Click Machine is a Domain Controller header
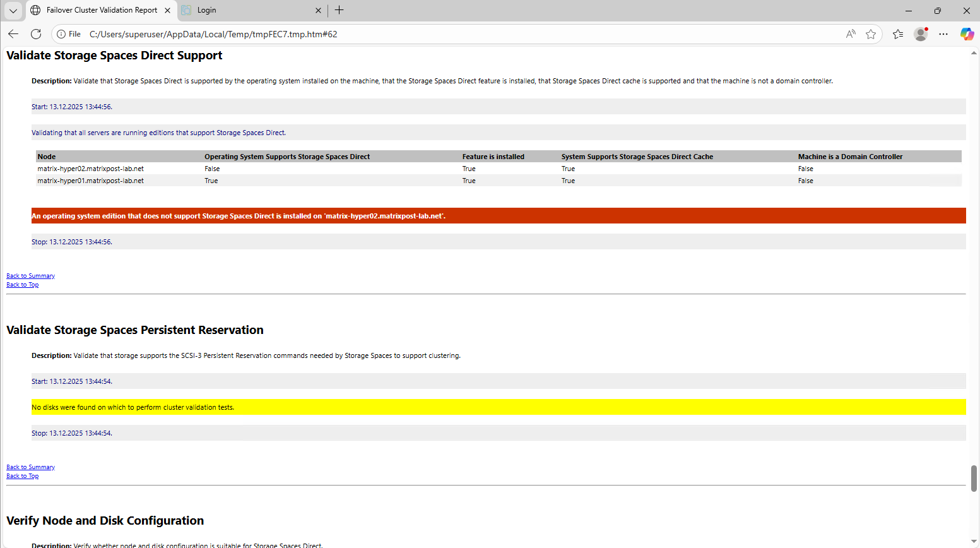The image size is (980, 548). 850,157
